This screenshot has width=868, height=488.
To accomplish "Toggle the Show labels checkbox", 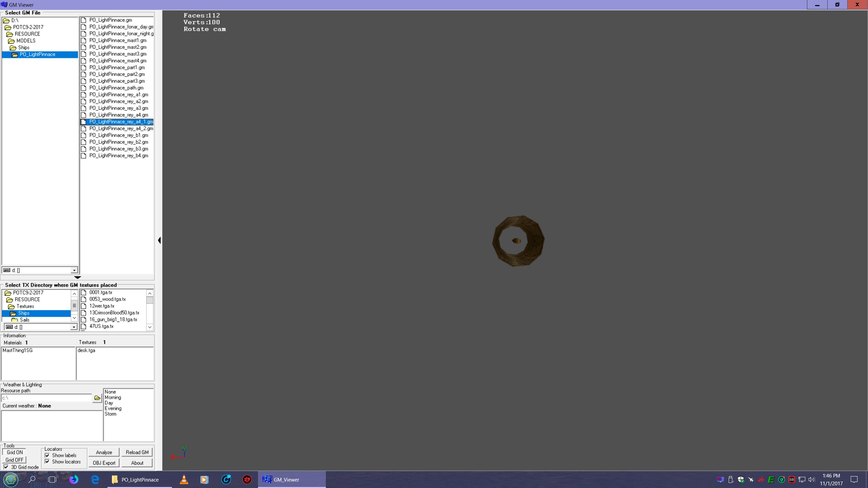I will (47, 455).
